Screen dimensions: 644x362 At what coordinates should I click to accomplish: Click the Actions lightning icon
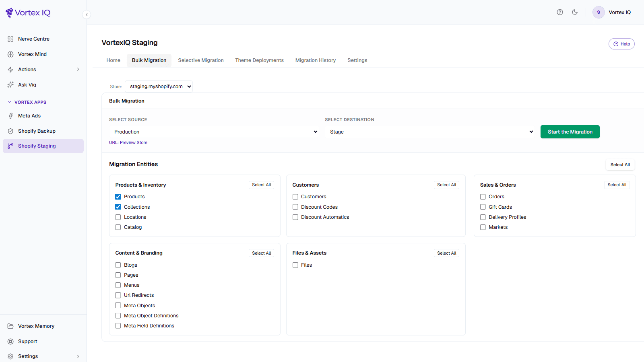pos(10,70)
